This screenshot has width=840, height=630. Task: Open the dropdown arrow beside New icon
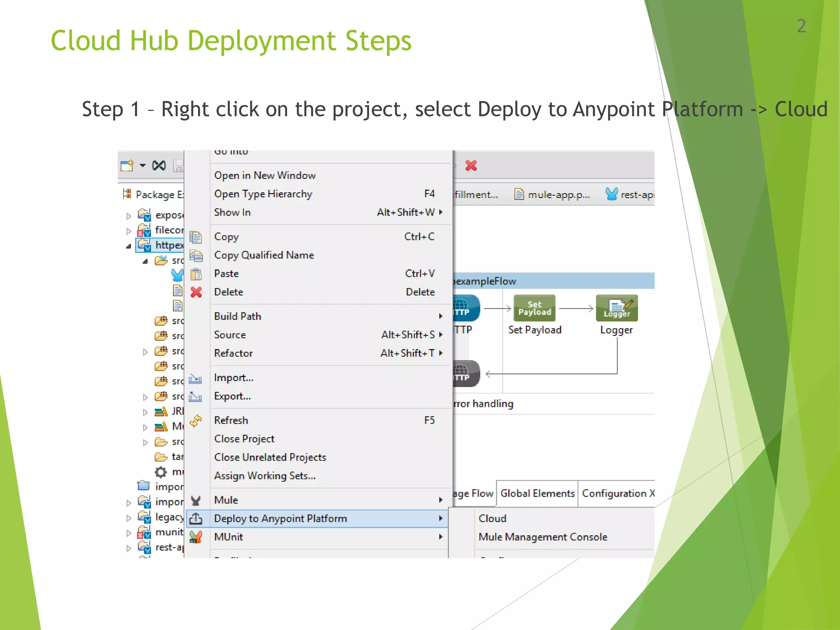click(142, 166)
